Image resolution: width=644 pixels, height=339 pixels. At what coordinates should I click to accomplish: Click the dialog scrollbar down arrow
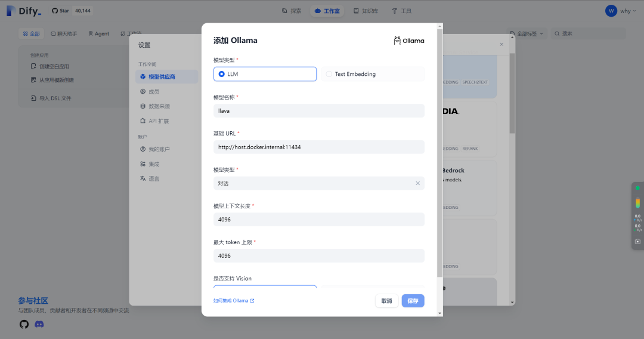tap(440, 313)
